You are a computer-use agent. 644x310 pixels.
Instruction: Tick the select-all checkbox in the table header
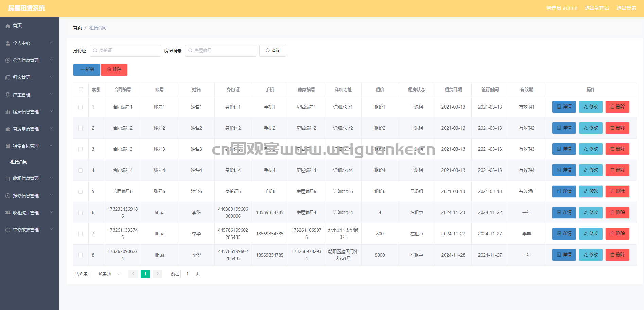point(81,90)
